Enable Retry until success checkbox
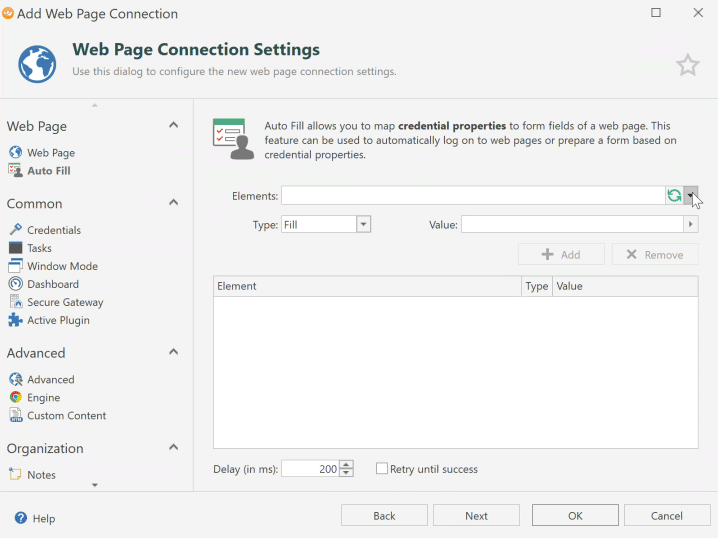The height and width of the screenshot is (538, 718). (x=382, y=469)
